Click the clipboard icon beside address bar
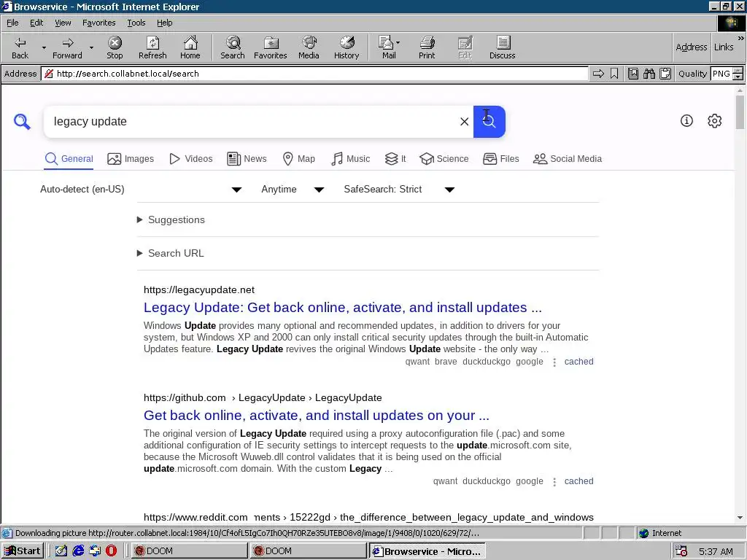The height and width of the screenshot is (560, 747). (x=665, y=74)
